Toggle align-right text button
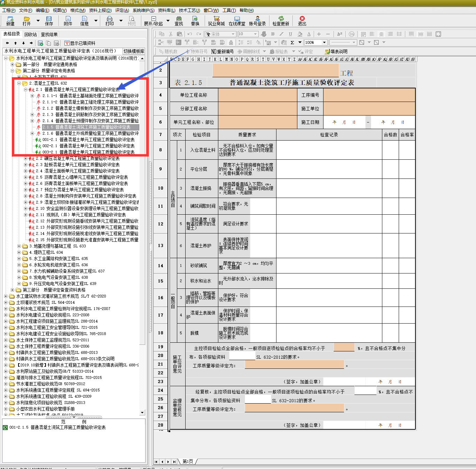This screenshot has width=476, height=469. pos(390,34)
